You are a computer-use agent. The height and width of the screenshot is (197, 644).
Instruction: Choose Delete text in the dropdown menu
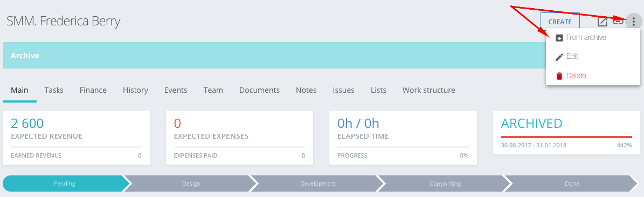[x=576, y=76]
